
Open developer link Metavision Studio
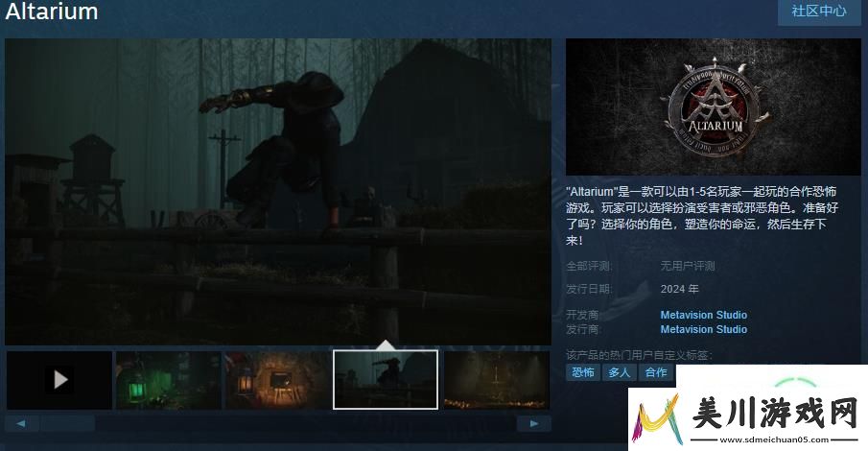704,315
